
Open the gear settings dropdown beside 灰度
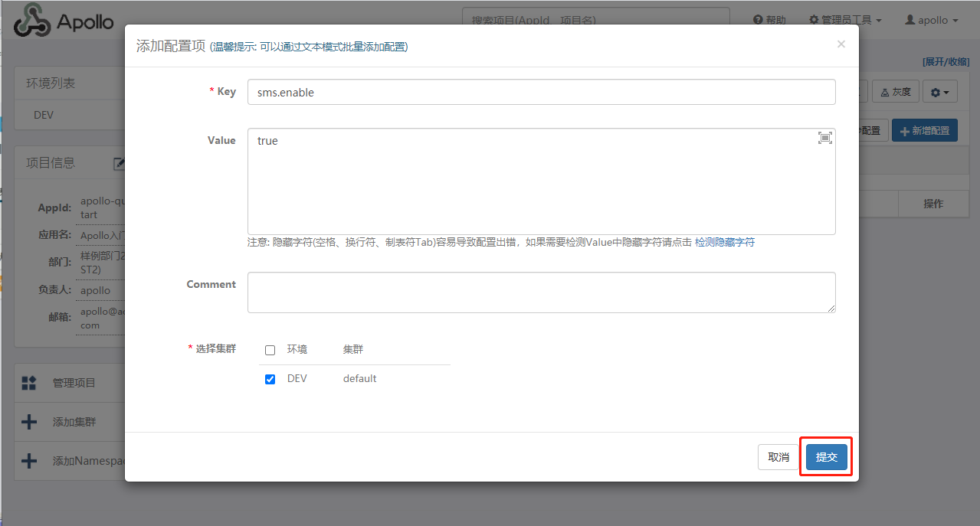click(x=939, y=90)
